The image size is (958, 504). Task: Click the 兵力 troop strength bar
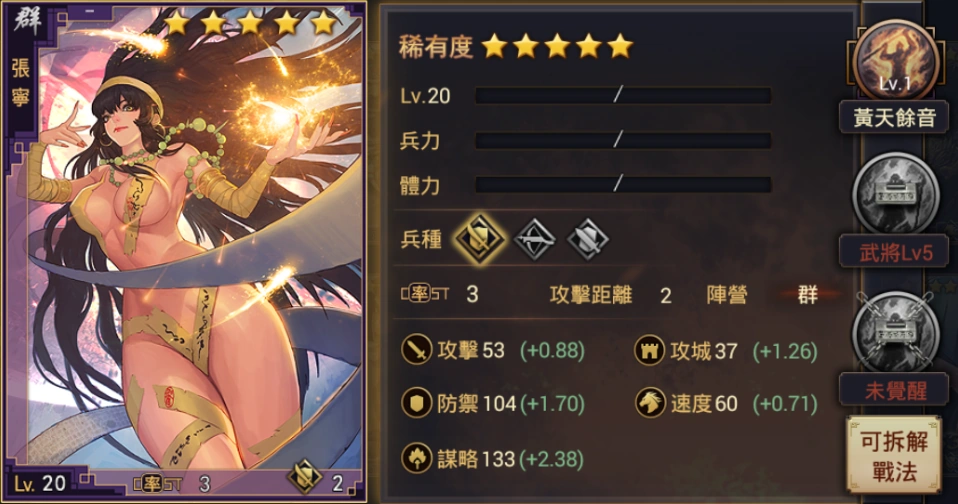click(x=623, y=141)
